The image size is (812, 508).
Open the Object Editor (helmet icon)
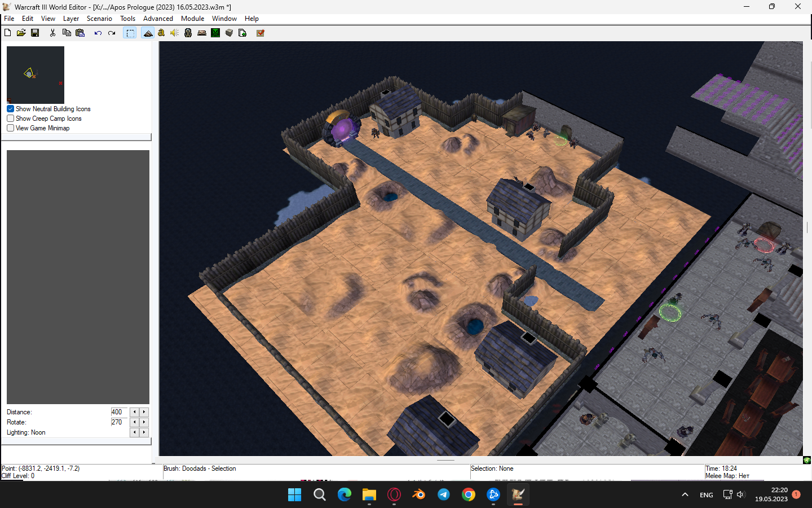188,33
